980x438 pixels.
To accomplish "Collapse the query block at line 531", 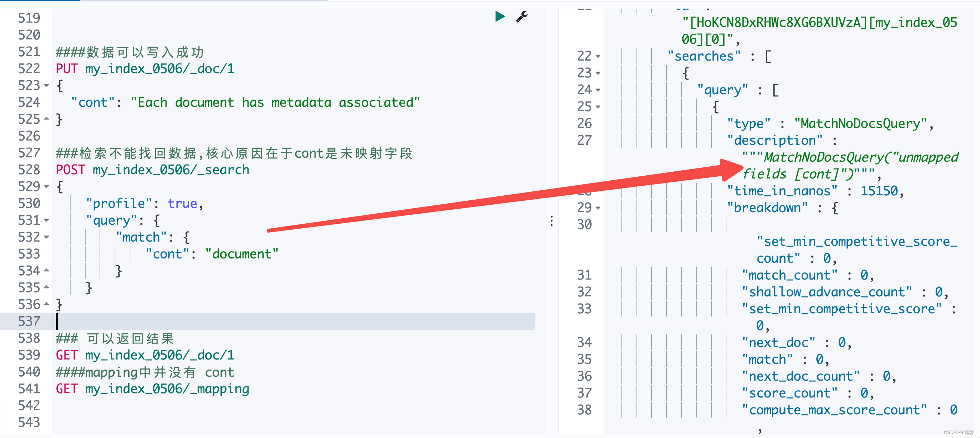I will [x=47, y=220].
